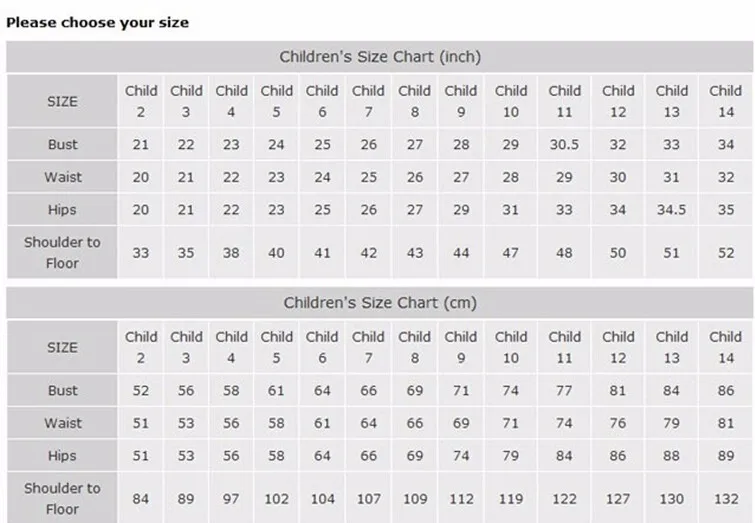Select Bust row label in cm chart
This screenshot has height=523, width=755.
pyautogui.click(x=62, y=391)
